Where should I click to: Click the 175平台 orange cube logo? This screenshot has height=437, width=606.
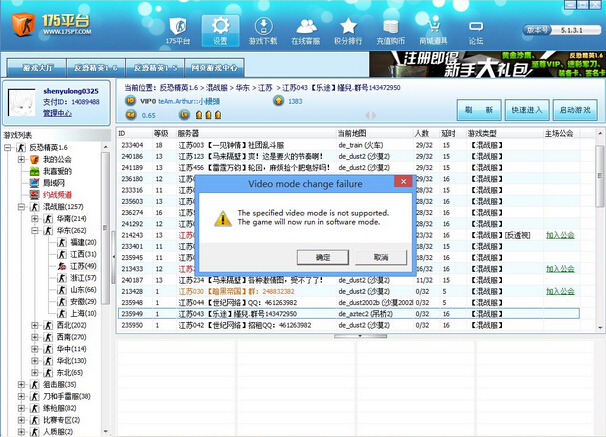22,24
